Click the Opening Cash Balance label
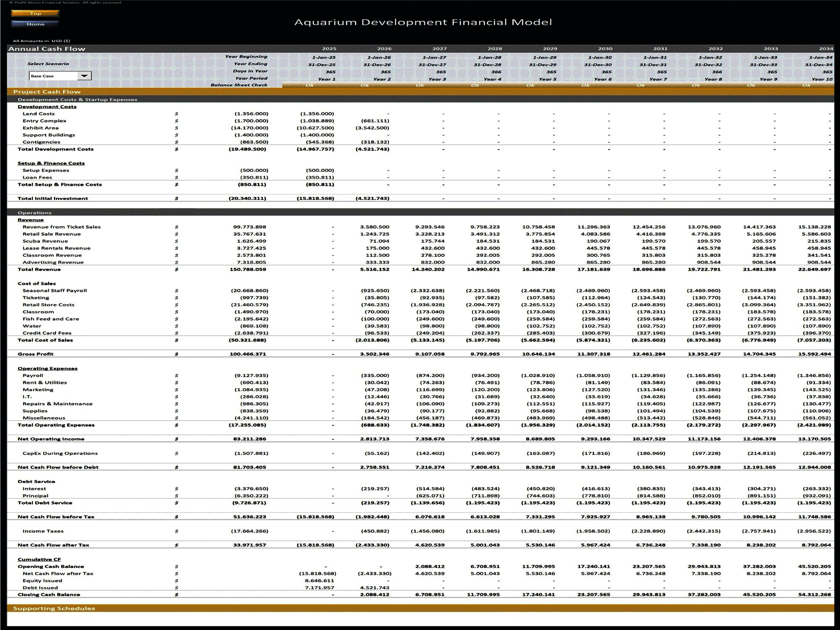This screenshot has height=630, width=840. pyautogui.click(x=50, y=567)
